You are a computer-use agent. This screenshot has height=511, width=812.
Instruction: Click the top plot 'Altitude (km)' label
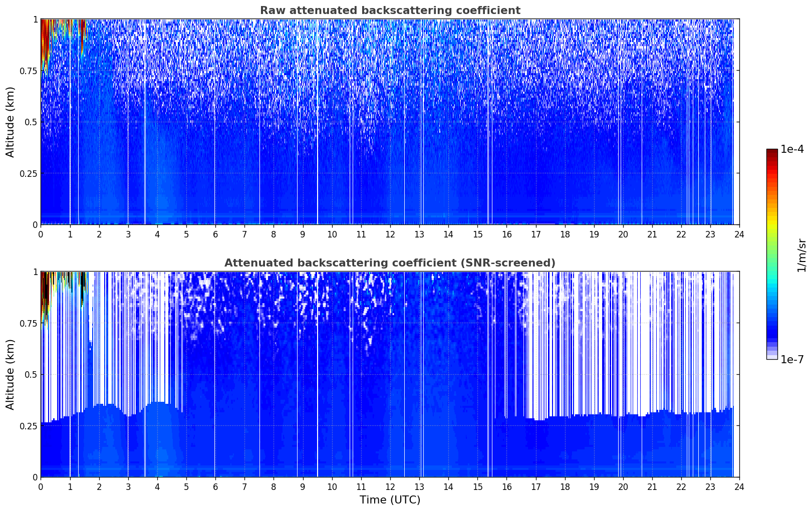[11, 122]
